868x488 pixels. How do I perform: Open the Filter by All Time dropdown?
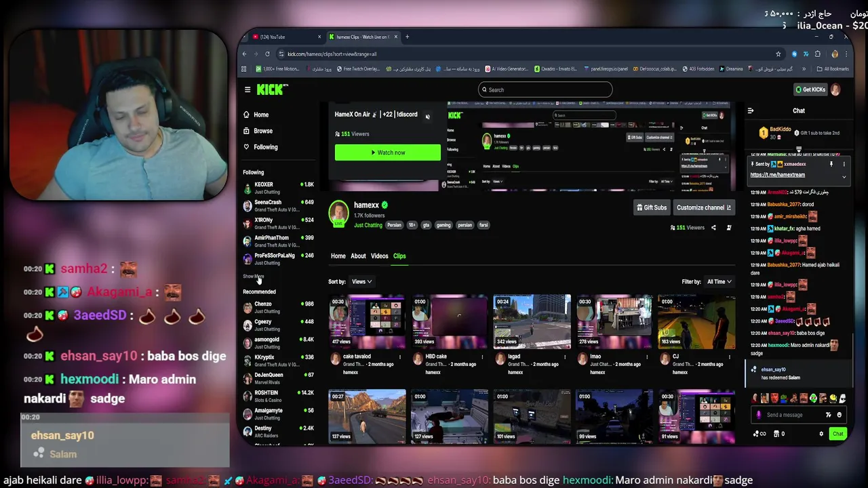pos(719,281)
